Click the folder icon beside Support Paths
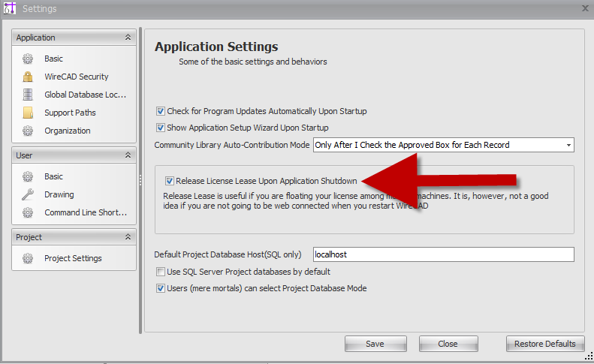This screenshot has width=594, height=364. coord(28,113)
